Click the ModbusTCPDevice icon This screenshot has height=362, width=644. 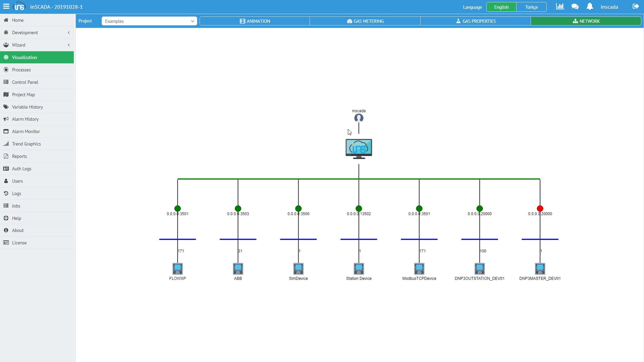click(x=419, y=268)
